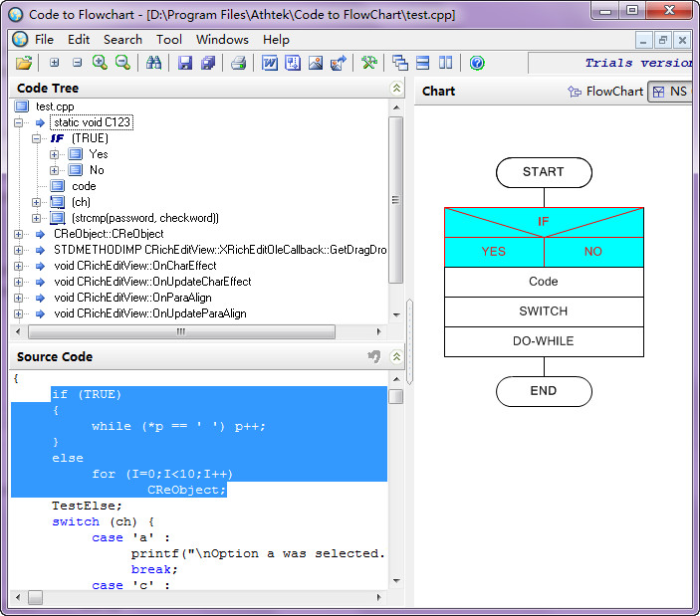Click the IF block in the chart
The height and width of the screenshot is (616, 700).
click(544, 220)
